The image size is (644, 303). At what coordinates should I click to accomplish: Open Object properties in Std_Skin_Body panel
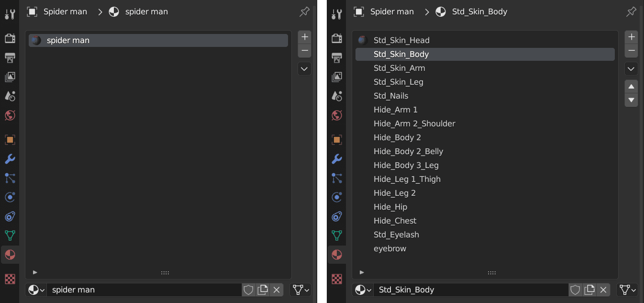pos(337,140)
